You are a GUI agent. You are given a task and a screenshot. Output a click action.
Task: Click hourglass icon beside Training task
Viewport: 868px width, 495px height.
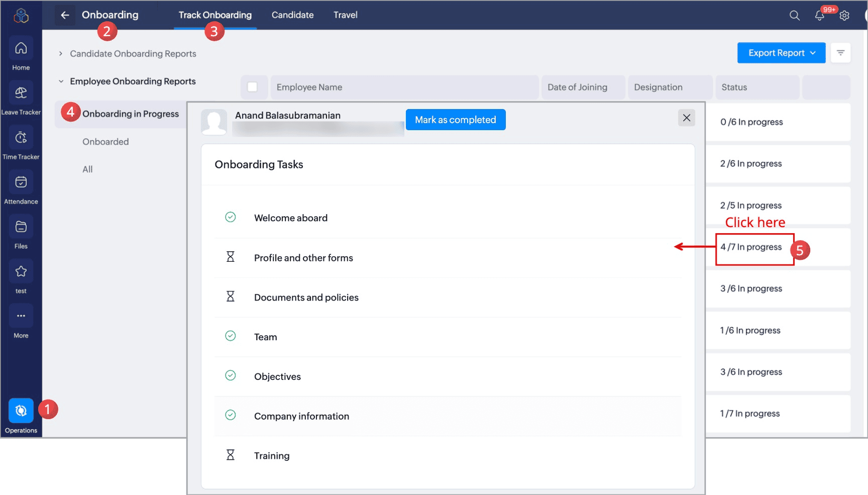231,455
